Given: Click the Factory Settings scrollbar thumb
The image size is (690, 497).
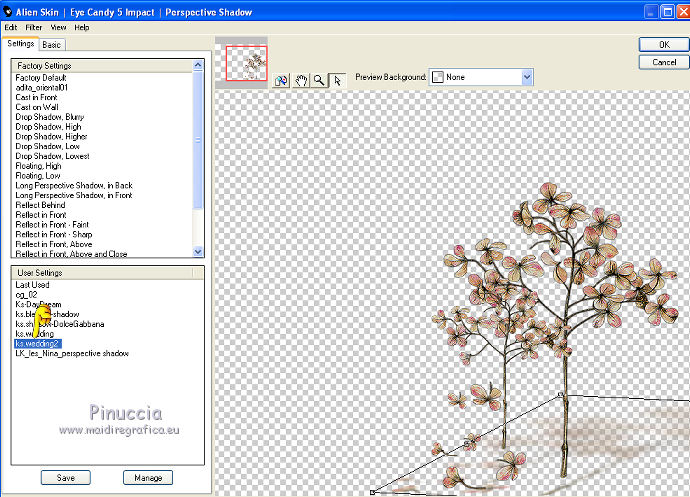Looking at the screenshot, I should point(198,140).
